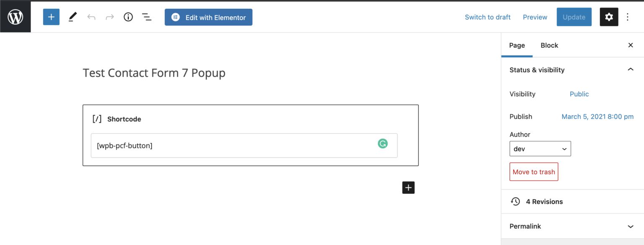
Task: Select the Page tab
Action: (517, 45)
